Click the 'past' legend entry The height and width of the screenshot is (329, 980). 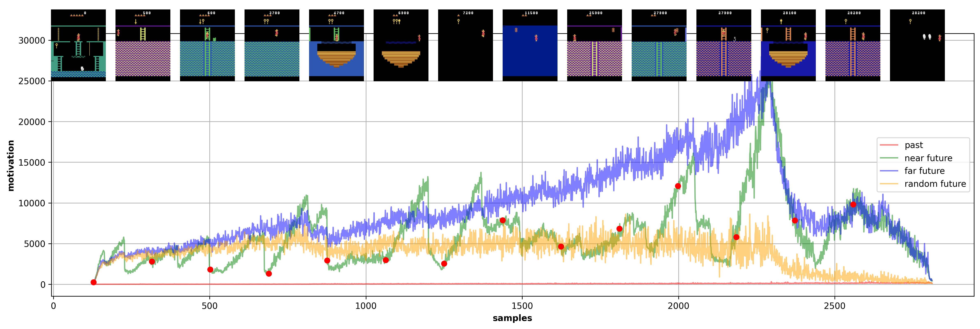913,145
